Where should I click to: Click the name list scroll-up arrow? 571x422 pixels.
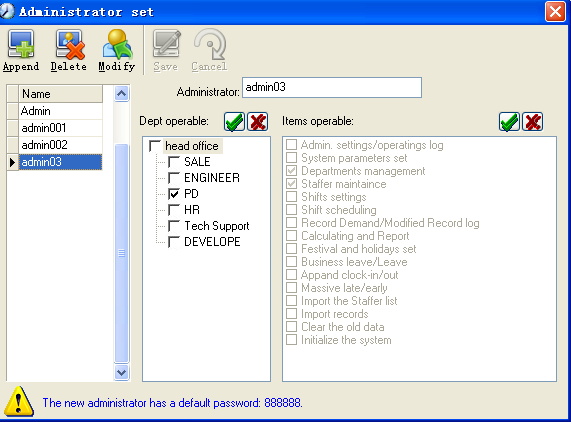pyautogui.click(x=121, y=94)
